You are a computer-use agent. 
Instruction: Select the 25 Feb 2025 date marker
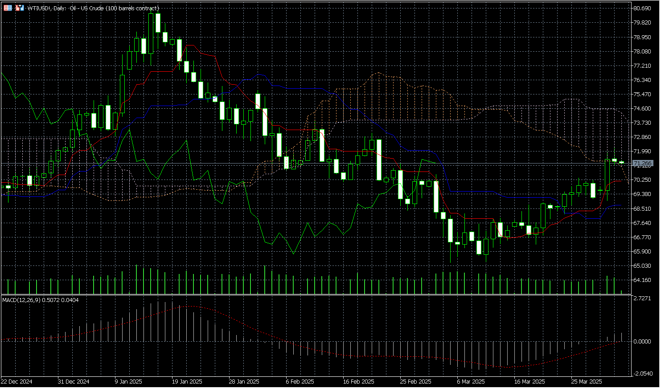(x=414, y=381)
